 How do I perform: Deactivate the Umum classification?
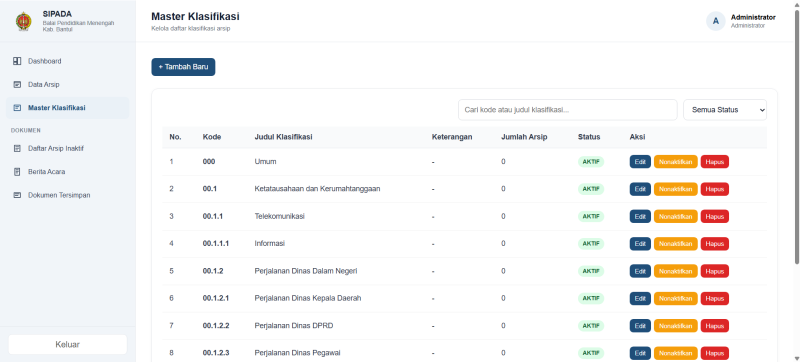click(x=676, y=162)
